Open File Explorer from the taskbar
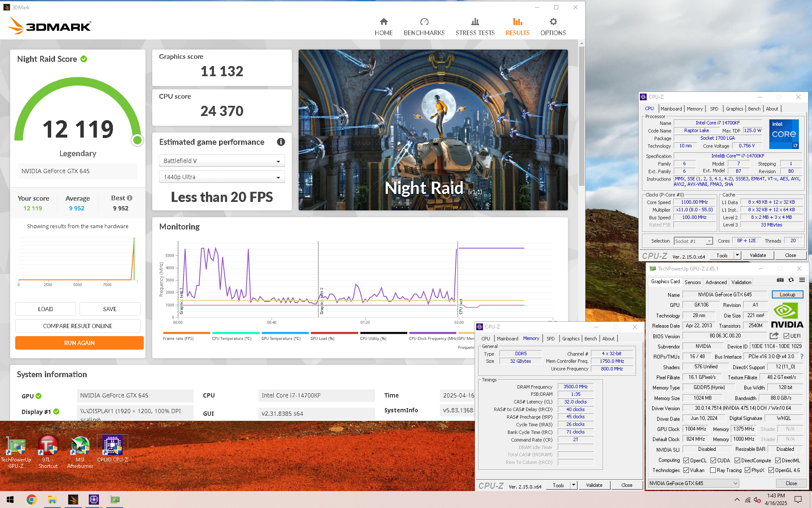Screen dimensions: 812x508 52,500
